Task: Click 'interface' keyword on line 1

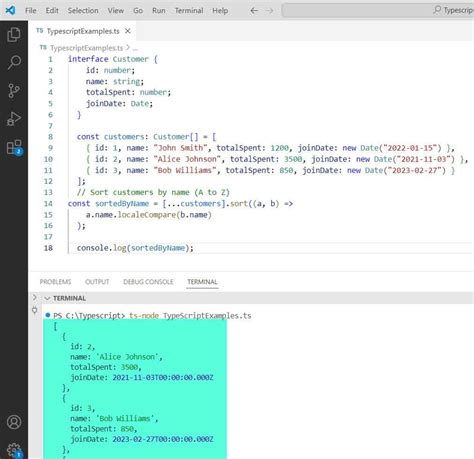Action: pyautogui.click(x=88, y=59)
